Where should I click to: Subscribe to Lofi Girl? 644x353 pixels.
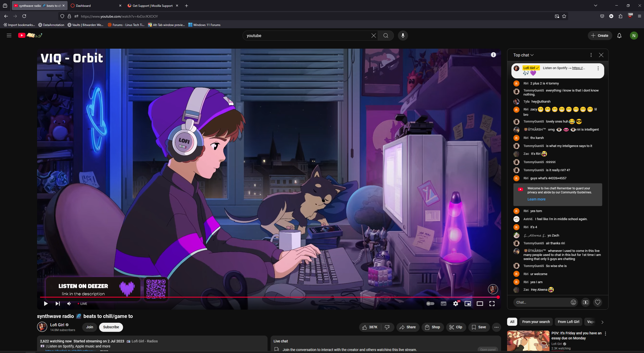[111, 327]
